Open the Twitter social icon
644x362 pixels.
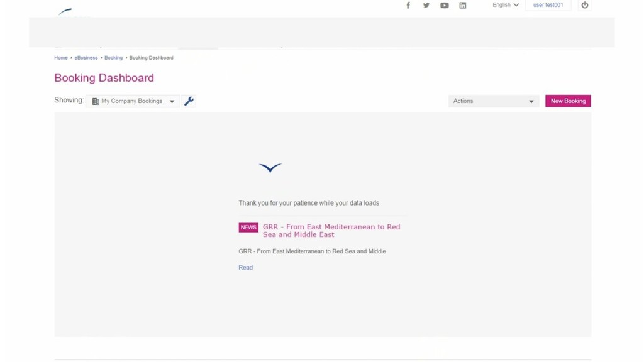pyautogui.click(x=426, y=5)
